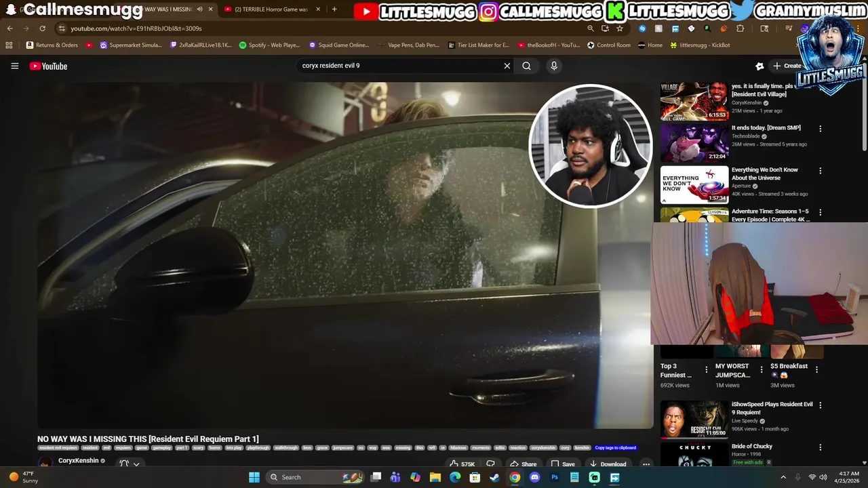Like the video showing 575K likes
Viewport: 868px width, 488px height.
point(462,464)
